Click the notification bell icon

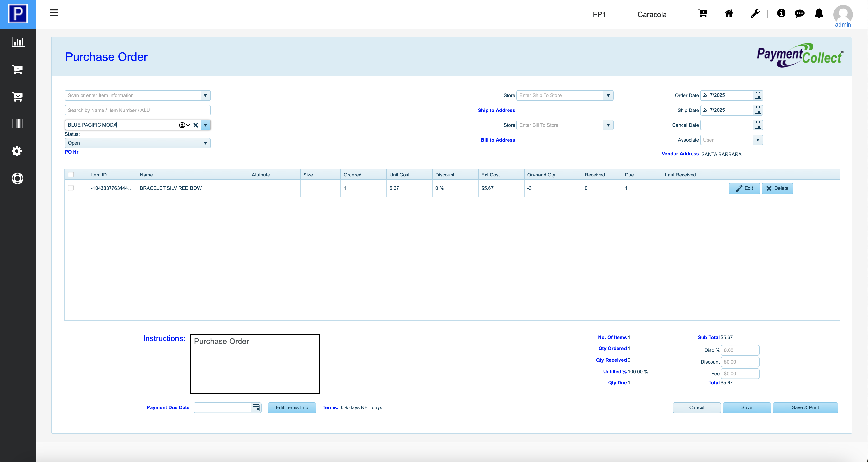click(819, 13)
